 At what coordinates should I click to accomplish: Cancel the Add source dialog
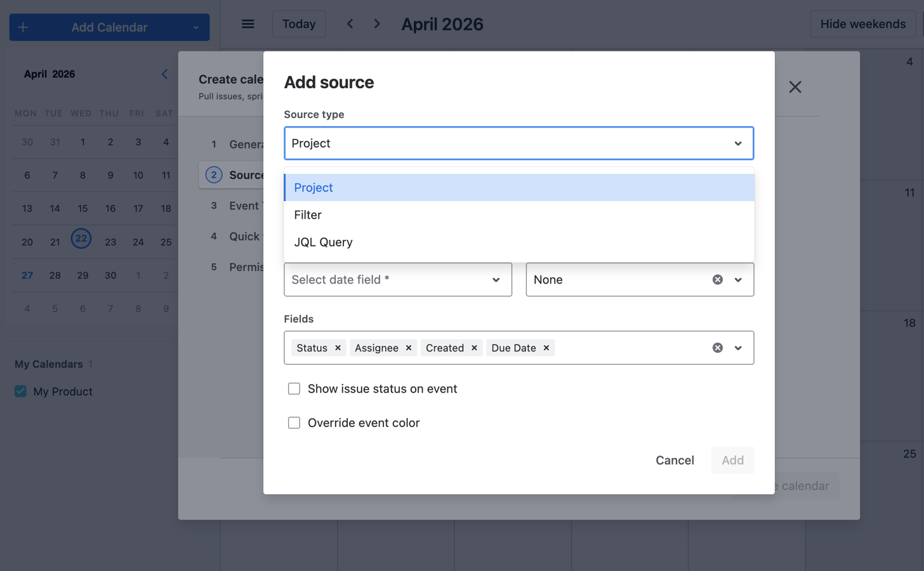[674, 461]
